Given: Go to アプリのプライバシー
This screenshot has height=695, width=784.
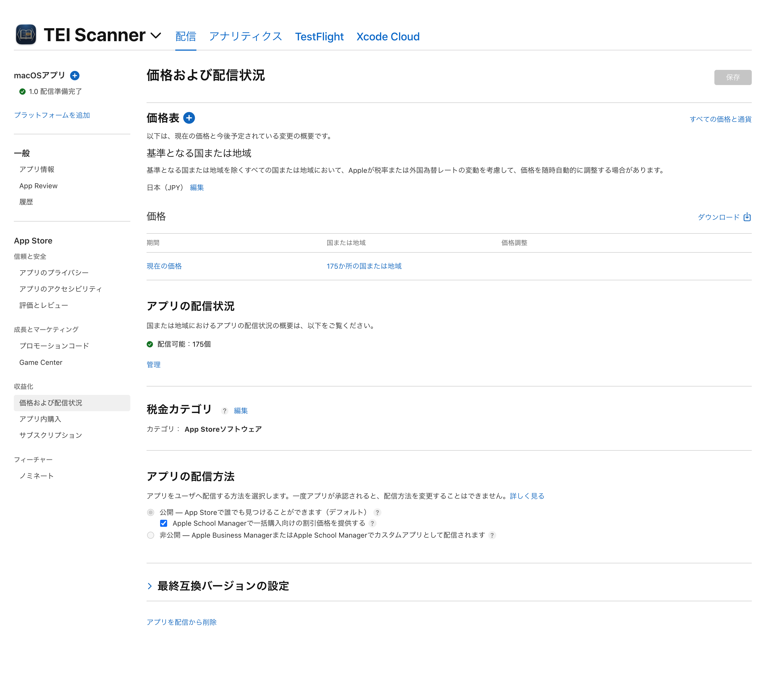Looking at the screenshot, I should pos(54,273).
